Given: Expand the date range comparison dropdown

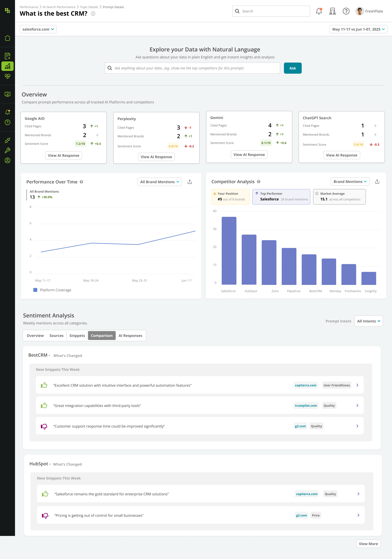Looking at the screenshot, I should [x=358, y=29].
